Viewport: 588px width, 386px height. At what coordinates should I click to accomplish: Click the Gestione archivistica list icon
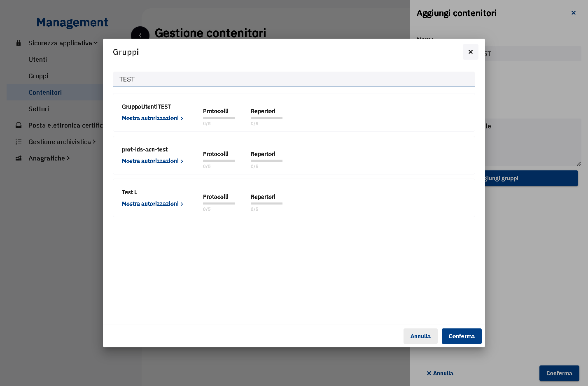pos(19,142)
